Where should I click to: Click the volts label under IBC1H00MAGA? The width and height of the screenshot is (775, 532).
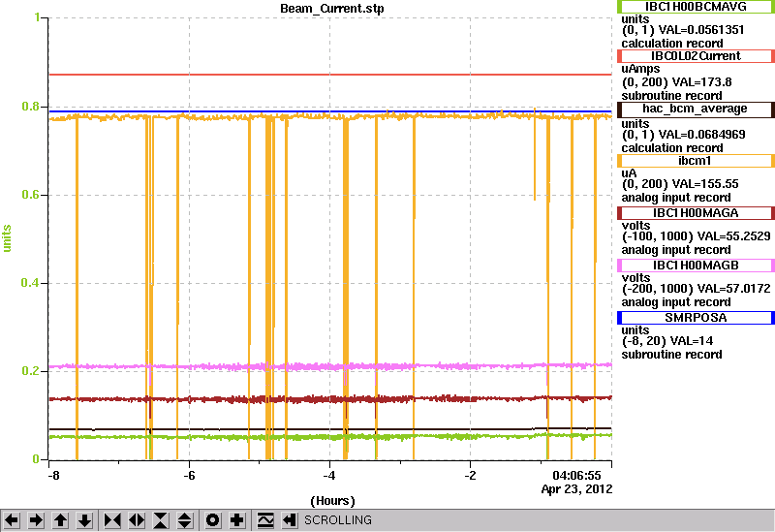(636, 226)
